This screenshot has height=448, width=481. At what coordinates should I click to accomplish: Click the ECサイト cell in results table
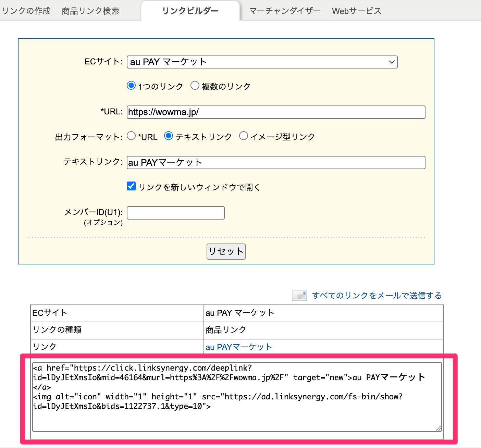coord(117,313)
